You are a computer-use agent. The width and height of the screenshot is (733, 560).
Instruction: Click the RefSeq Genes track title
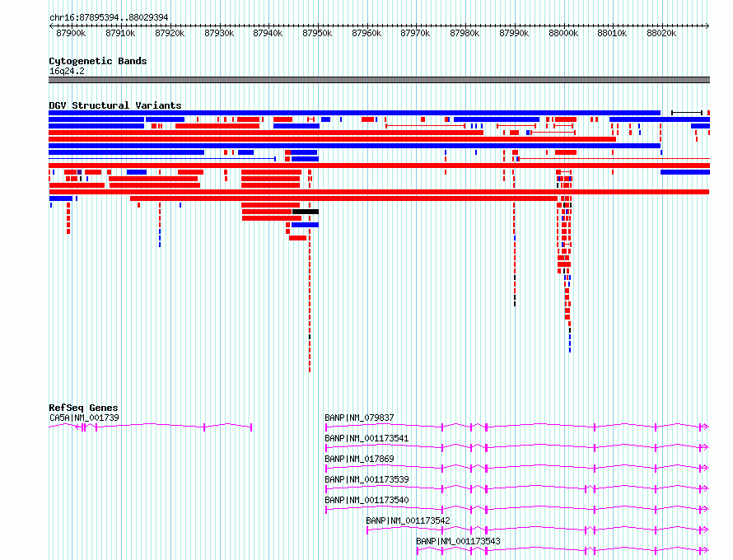[x=83, y=408]
